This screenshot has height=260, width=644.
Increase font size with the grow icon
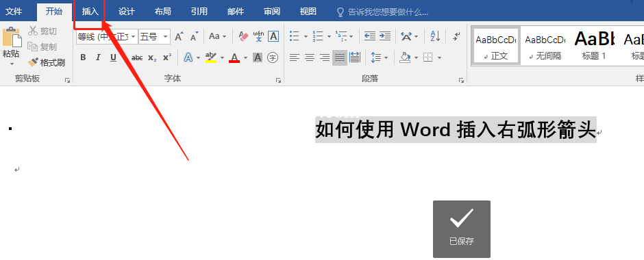click(179, 36)
